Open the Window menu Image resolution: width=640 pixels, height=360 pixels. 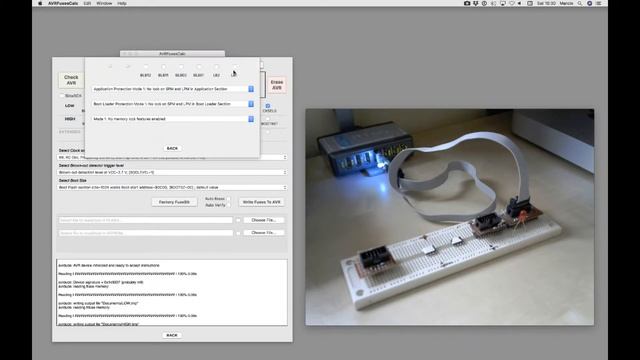(x=104, y=3)
